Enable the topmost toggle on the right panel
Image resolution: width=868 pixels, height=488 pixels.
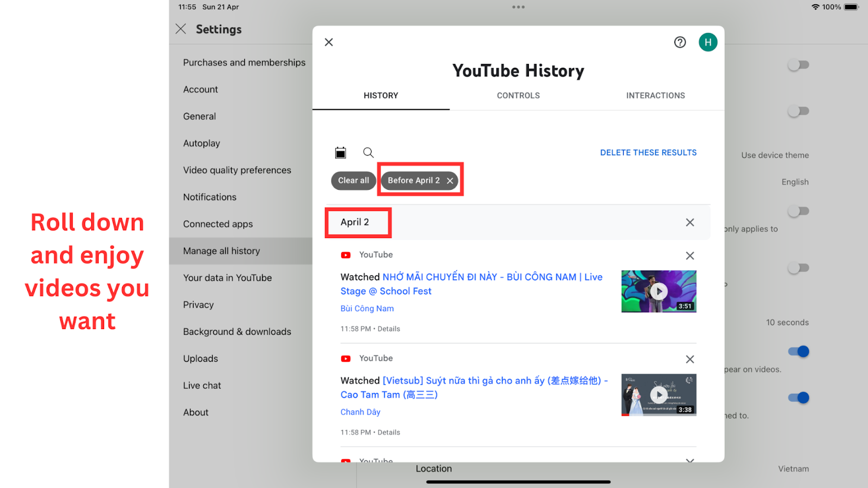pos(797,65)
